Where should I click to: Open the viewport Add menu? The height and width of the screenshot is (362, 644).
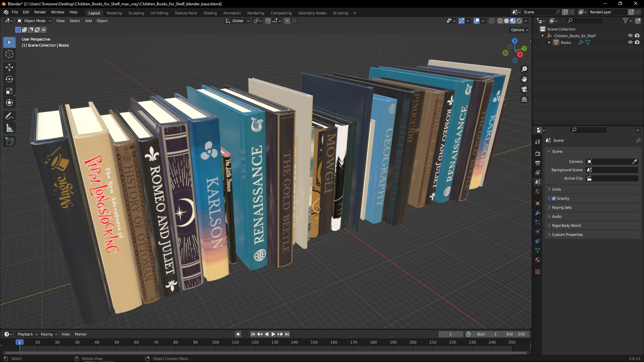click(88, 21)
